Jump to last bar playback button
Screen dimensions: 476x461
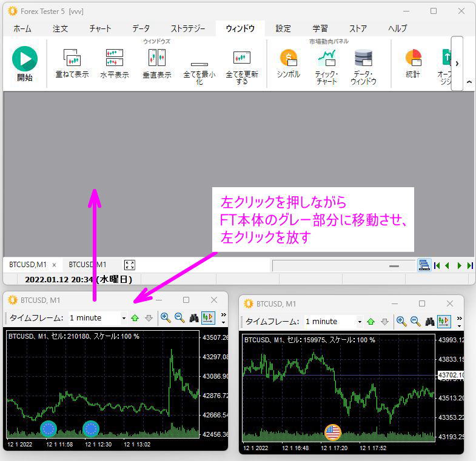click(470, 266)
